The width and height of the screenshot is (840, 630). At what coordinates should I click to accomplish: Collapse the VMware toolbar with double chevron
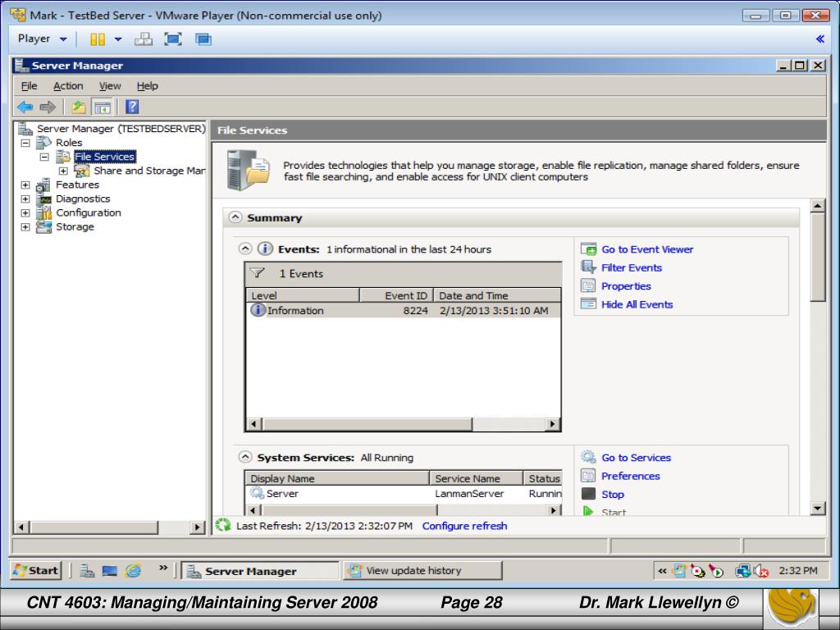point(819,39)
